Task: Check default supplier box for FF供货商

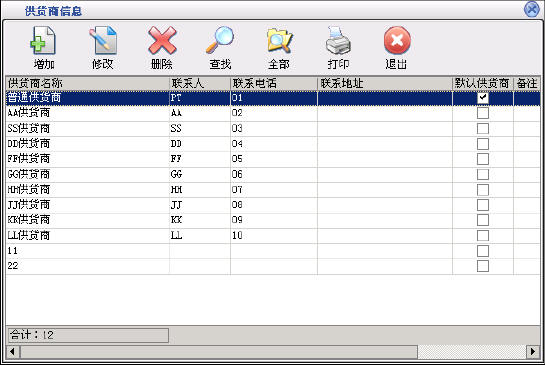Action: pyautogui.click(x=483, y=159)
